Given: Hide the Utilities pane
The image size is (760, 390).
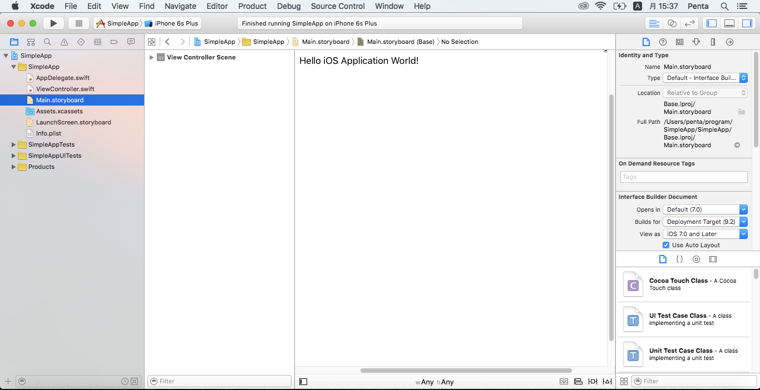Looking at the screenshot, I should pos(747,23).
